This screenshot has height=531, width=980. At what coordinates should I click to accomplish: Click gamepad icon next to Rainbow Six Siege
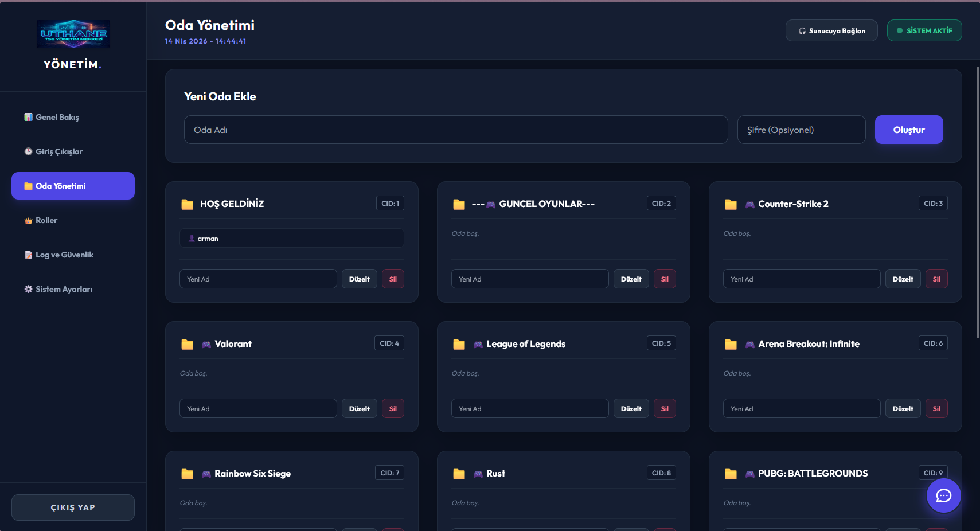tap(206, 474)
